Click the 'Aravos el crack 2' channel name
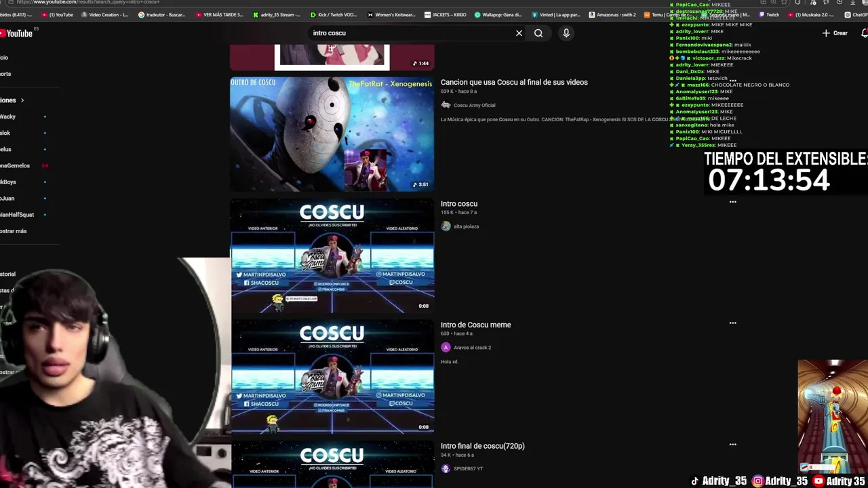868x488 pixels. 473,348
